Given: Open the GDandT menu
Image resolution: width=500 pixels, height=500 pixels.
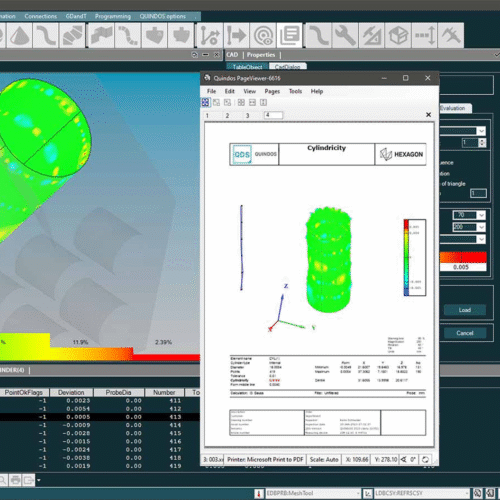Looking at the screenshot, I should pyautogui.click(x=76, y=16).
